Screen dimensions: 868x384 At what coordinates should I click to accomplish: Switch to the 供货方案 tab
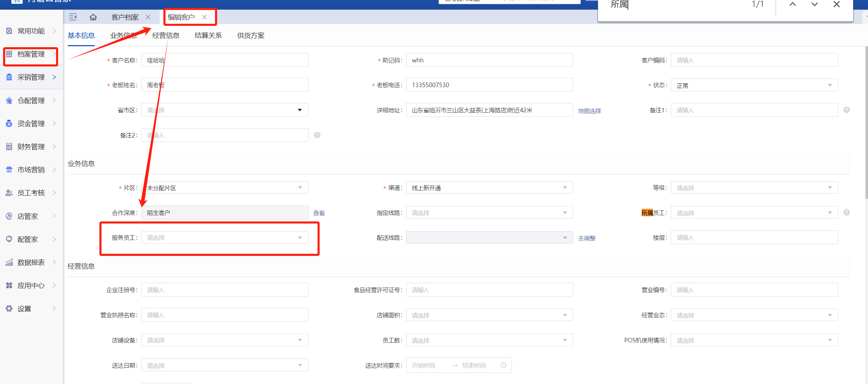pos(250,35)
